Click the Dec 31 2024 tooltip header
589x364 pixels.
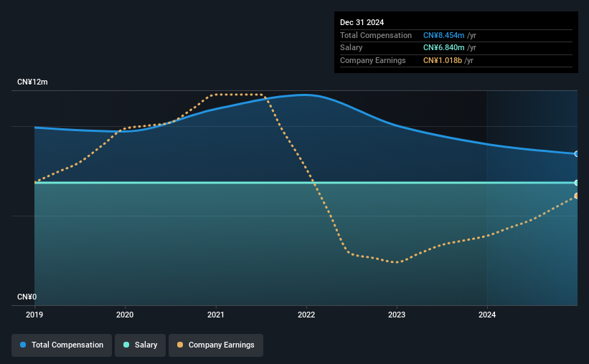362,22
